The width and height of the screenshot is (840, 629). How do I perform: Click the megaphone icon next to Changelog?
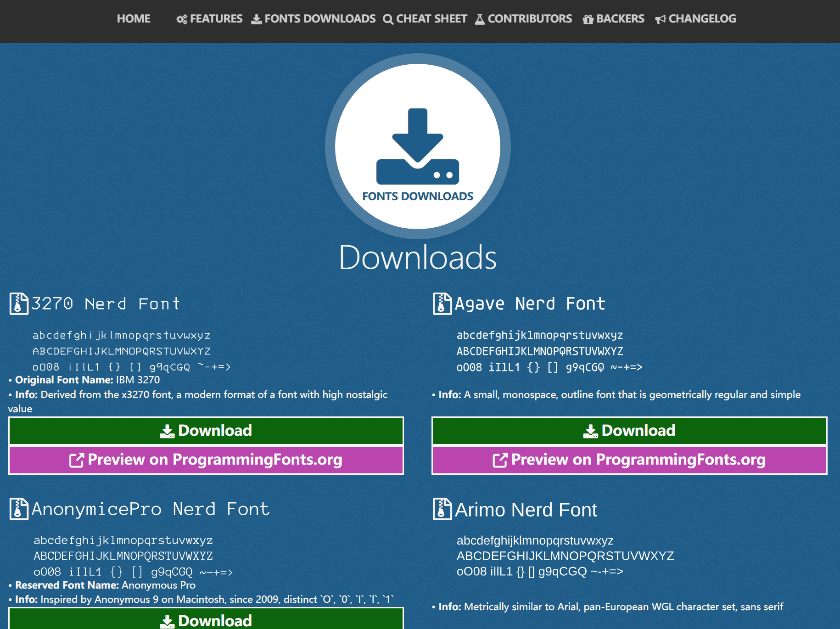(x=660, y=19)
